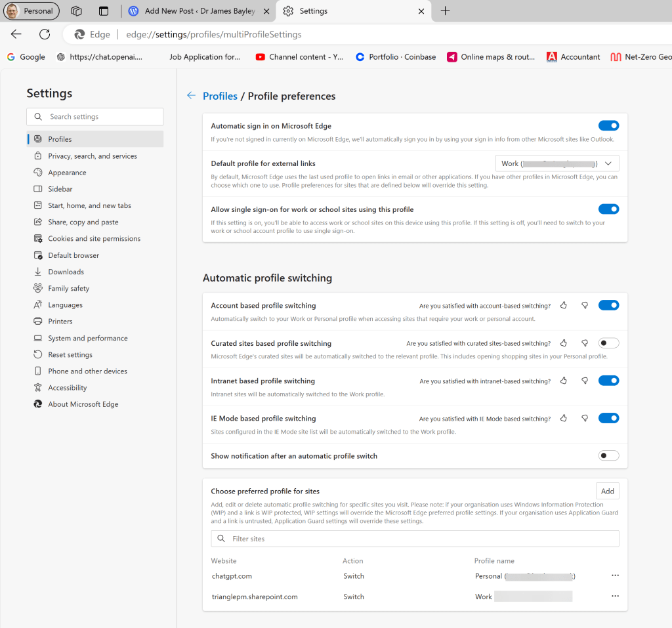Open Privacy, search, and services settings
The height and width of the screenshot is (628, 672).
(x=93, y=156)
